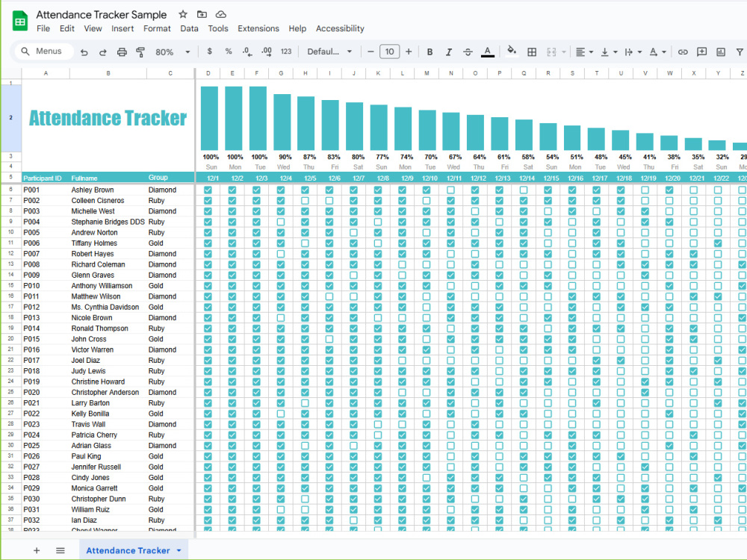Open more number formats (123)
Screen dimensions: 747x560
pos(286,52)
